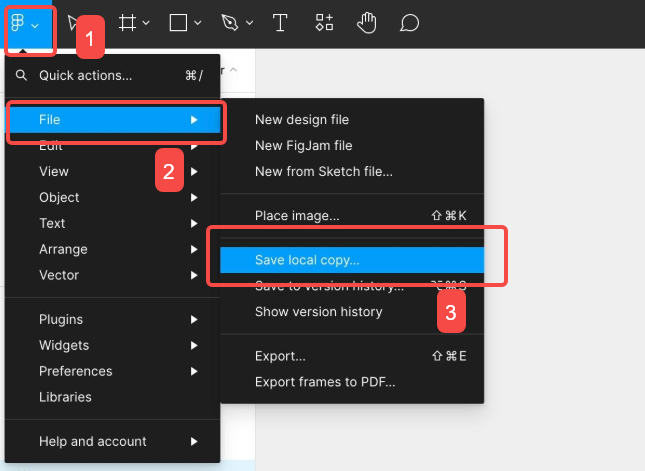Open the Help and account submenu
This screenshot has width=645, height=471.
[113, 442]
